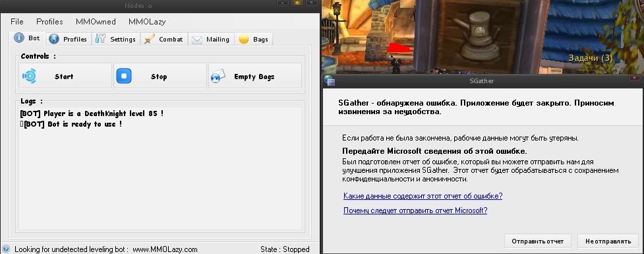
Task: Click the Bags tab gold coin icon
Action: coord(244,40)
